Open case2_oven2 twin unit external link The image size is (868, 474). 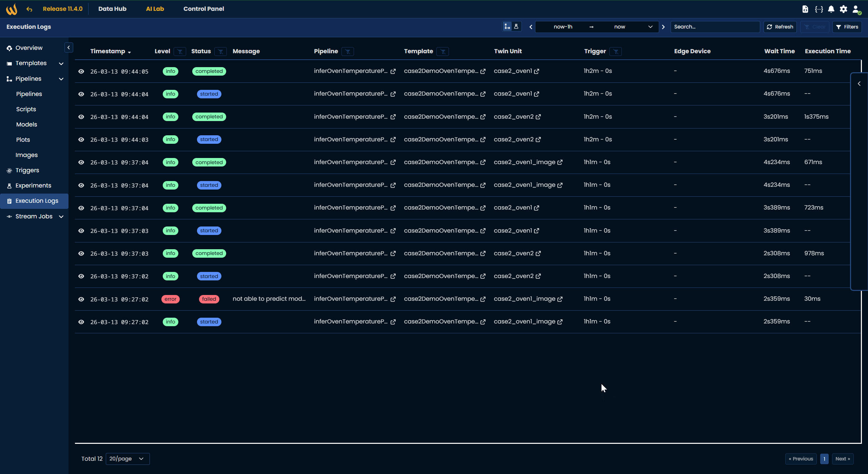[538, 117]
